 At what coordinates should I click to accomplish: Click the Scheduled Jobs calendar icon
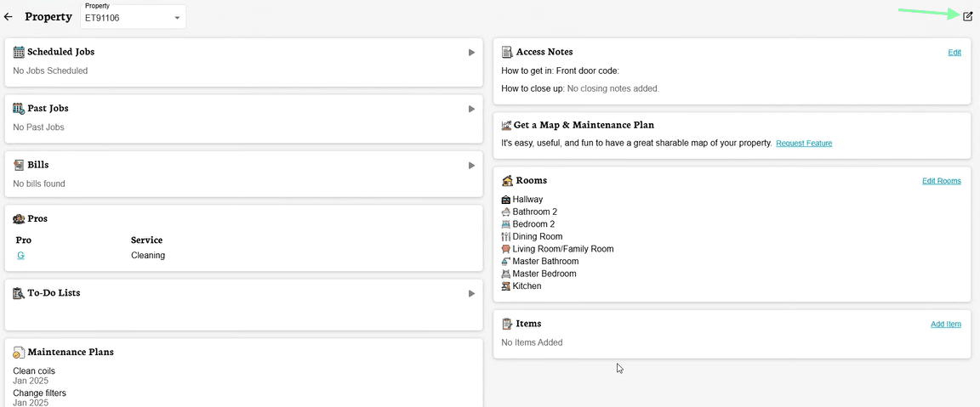(19, 53)
